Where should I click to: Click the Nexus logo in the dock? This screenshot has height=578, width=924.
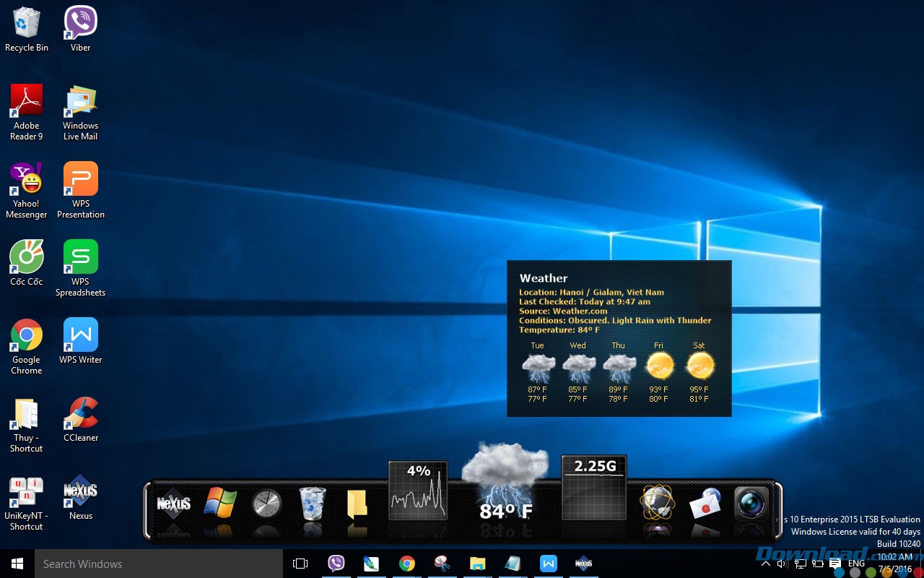(174, 503)
